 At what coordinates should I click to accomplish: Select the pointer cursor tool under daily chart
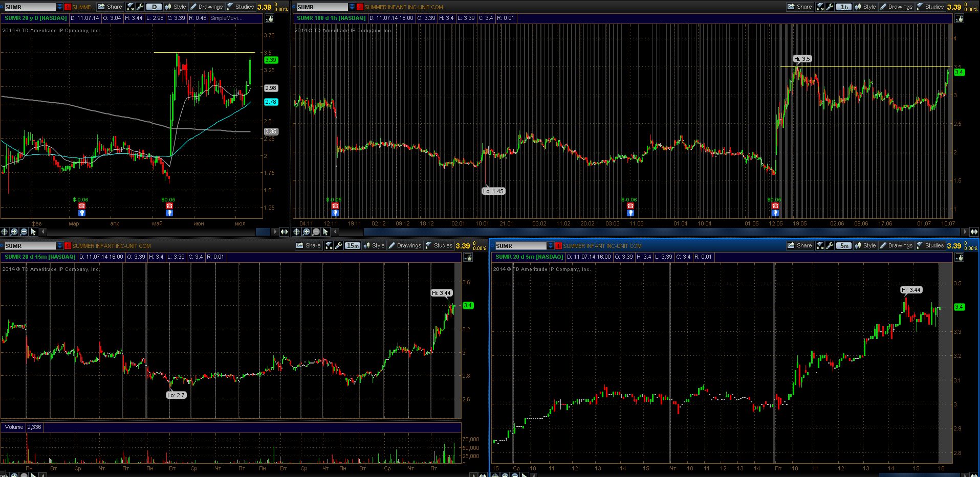(34, 232)
